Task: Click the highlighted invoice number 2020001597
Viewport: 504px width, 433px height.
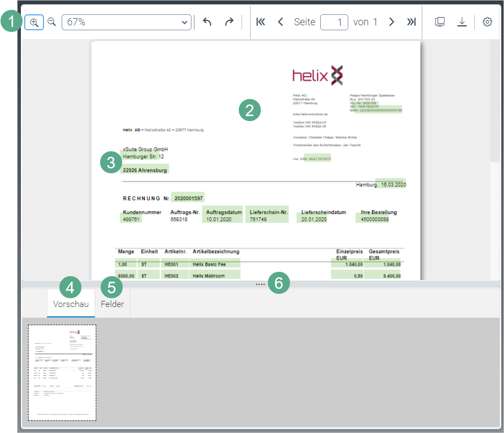Action: point(187,198)
